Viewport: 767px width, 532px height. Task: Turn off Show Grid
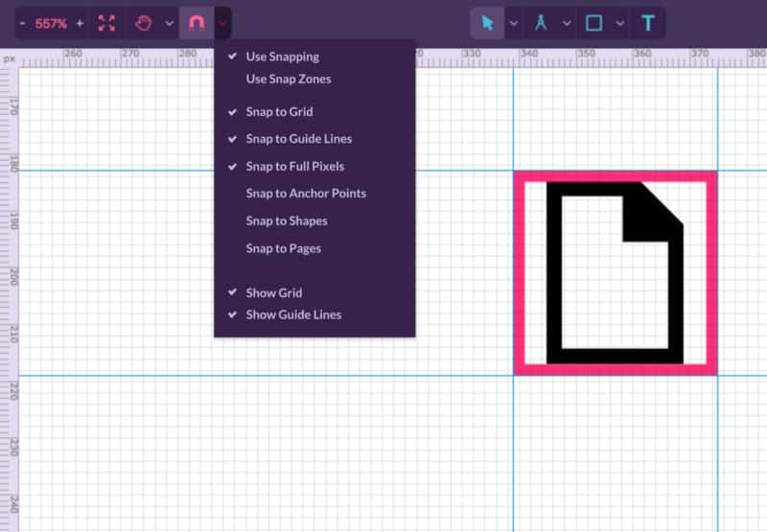coord(273,293)
